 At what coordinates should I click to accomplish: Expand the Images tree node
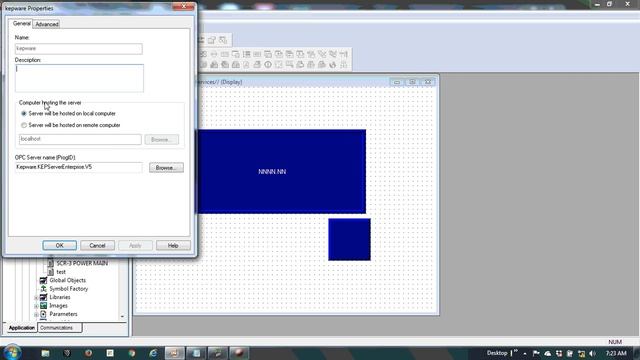point(36,306)
